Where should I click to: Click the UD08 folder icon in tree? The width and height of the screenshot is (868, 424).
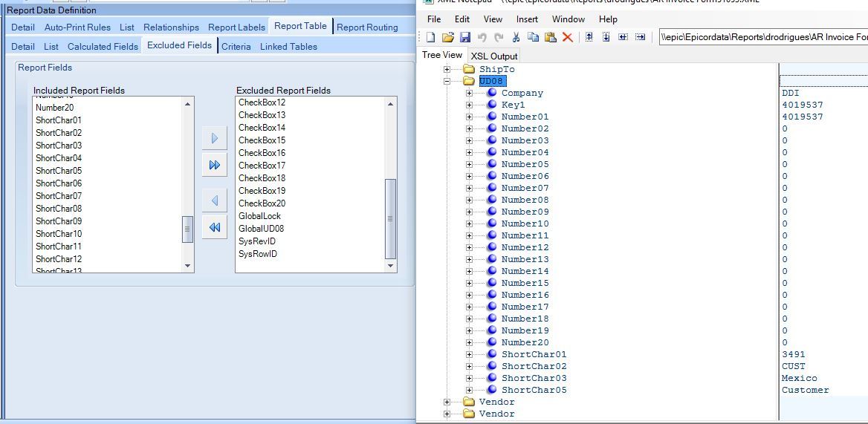pyautogui.click(x=470, y=81)
